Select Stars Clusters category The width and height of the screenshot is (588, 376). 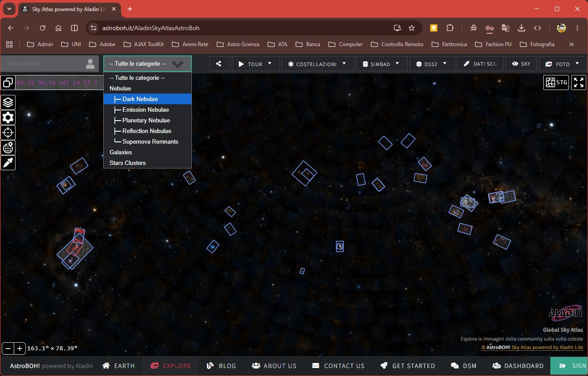(148, 163)
